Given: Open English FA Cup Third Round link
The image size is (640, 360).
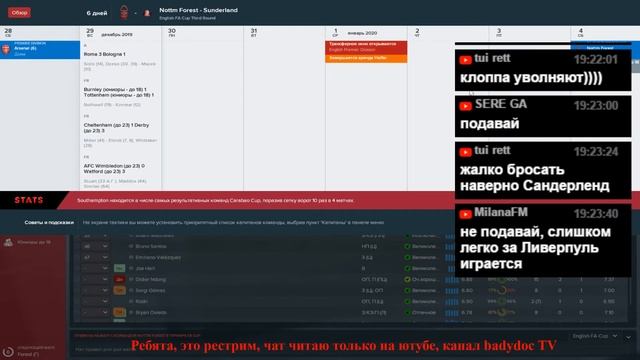Looking at the screenshot, I should coord(187,18).
